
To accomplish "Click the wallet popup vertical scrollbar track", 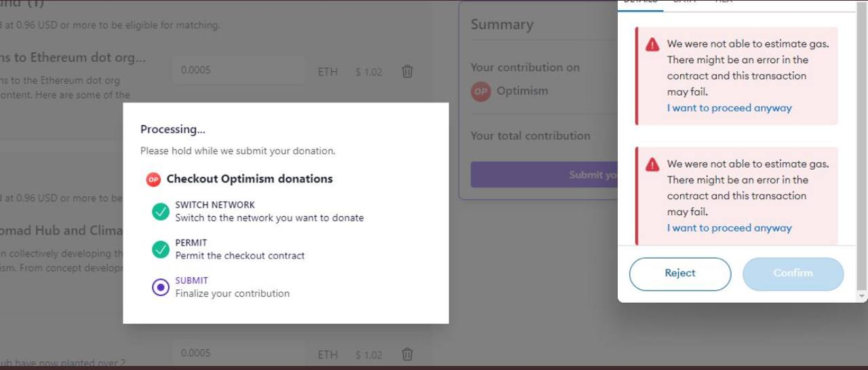I will click(x=862, y=136).
